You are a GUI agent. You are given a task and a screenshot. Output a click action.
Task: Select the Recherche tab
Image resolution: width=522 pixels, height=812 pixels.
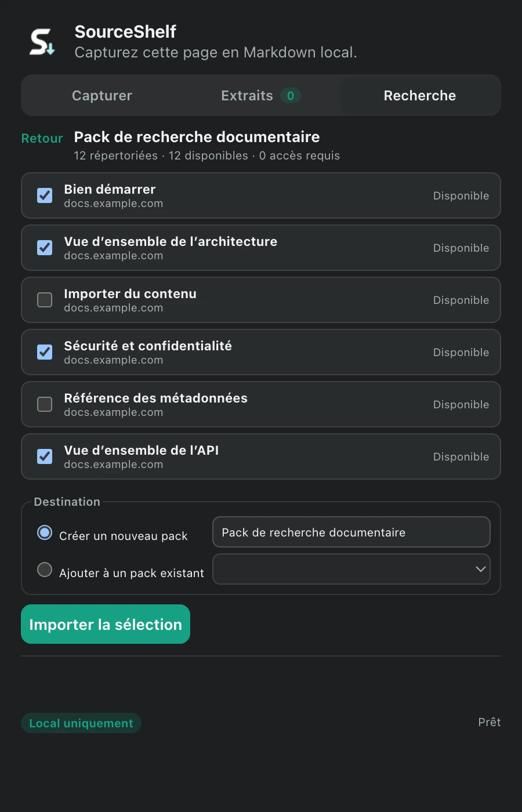(420, 96)
